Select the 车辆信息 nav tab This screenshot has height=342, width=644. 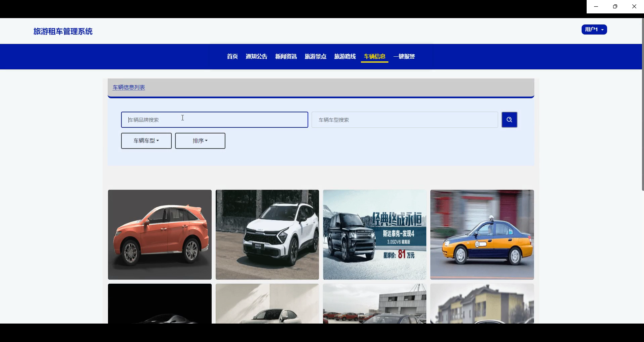coord(375,56)
